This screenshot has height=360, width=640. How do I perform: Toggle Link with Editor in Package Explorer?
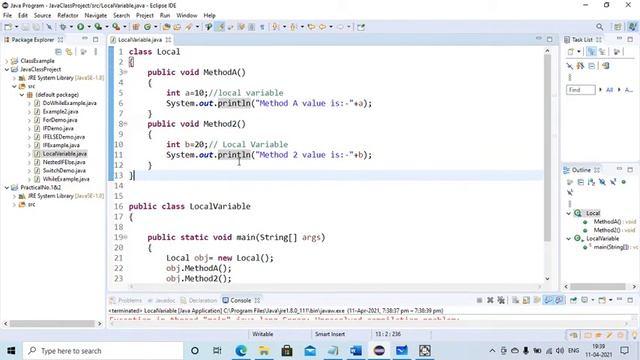coord(69,52)
